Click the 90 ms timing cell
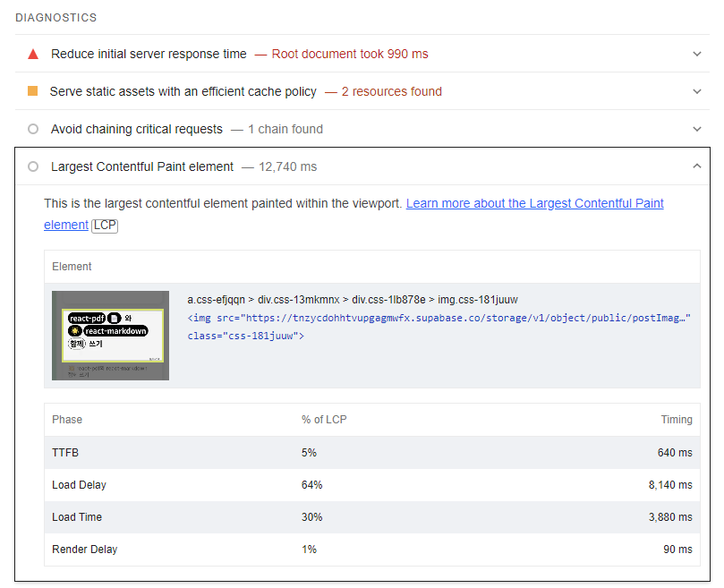The image size is (724, 588). coord(677,550)
